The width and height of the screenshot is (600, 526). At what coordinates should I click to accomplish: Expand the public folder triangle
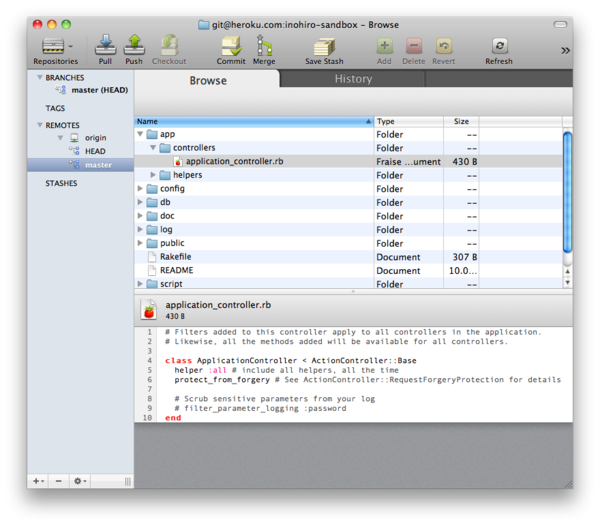[140, 243]
